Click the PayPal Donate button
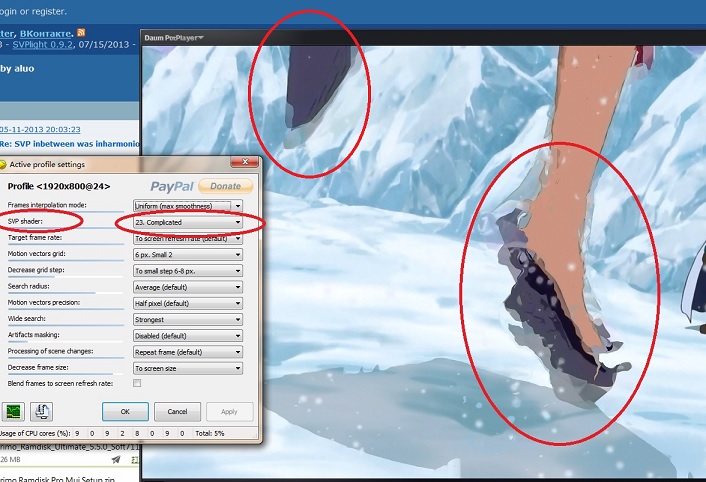706x482 pixels. (x=225, y=186)
